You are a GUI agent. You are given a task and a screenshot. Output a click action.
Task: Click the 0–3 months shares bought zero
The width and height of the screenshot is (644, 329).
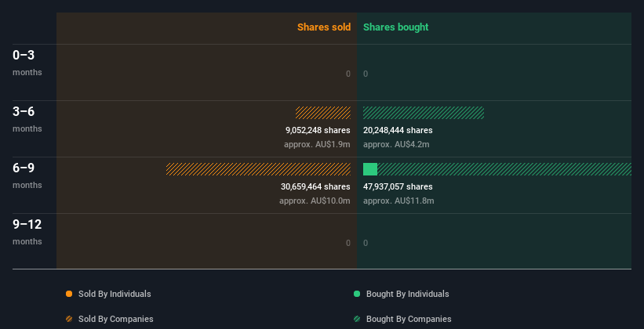tap(366, 74)
